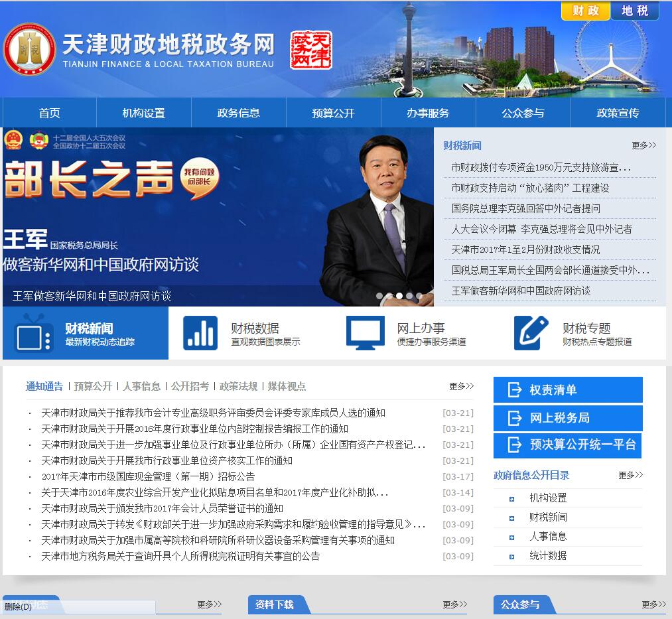Click the red 政务天津网 seal icon
This screenshot has width=672, height=619.
click(311, 50)
